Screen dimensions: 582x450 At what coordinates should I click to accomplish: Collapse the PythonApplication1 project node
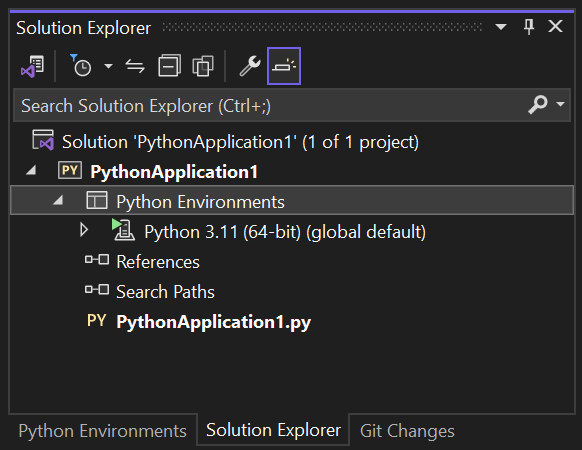32,171
